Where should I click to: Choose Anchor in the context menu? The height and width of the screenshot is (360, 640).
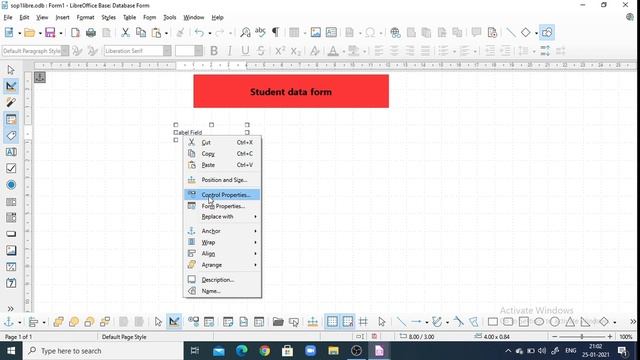(x=222, y=231)
